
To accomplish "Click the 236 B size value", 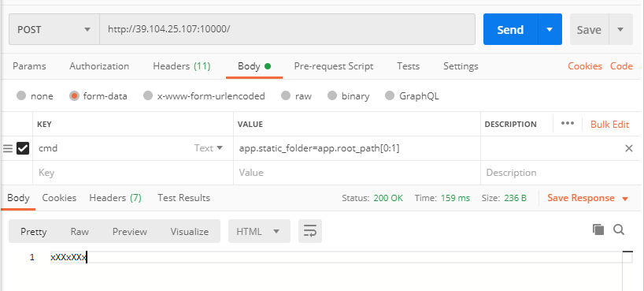I will pyautogui.click(x=515, y=198).
